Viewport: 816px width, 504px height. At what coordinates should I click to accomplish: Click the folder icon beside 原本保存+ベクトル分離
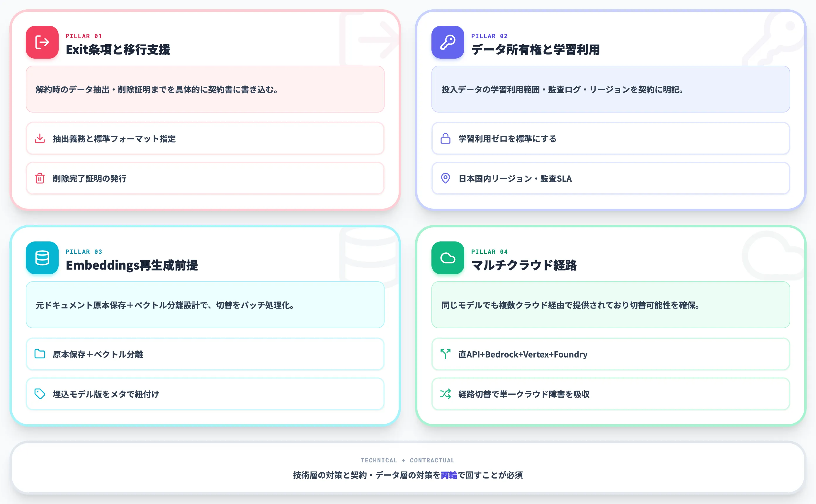(x=40, y=354)
